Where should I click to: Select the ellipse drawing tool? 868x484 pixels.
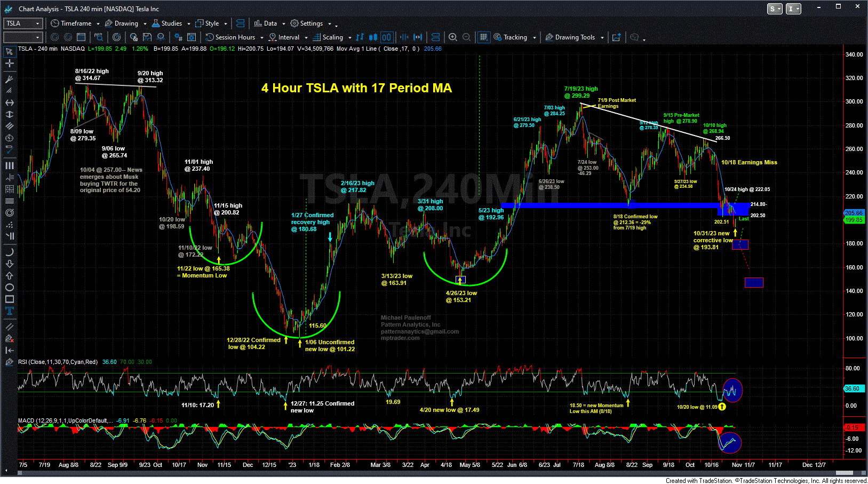[9, 287]
